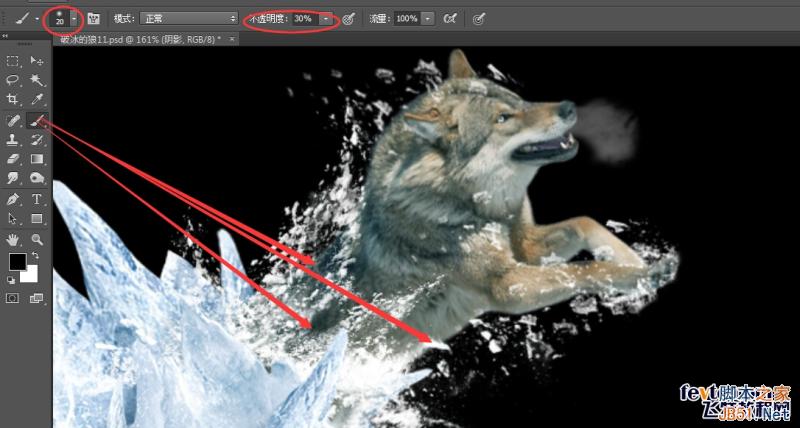Click the background white color swatch
800x428 pixels.
tap(31, 275)
